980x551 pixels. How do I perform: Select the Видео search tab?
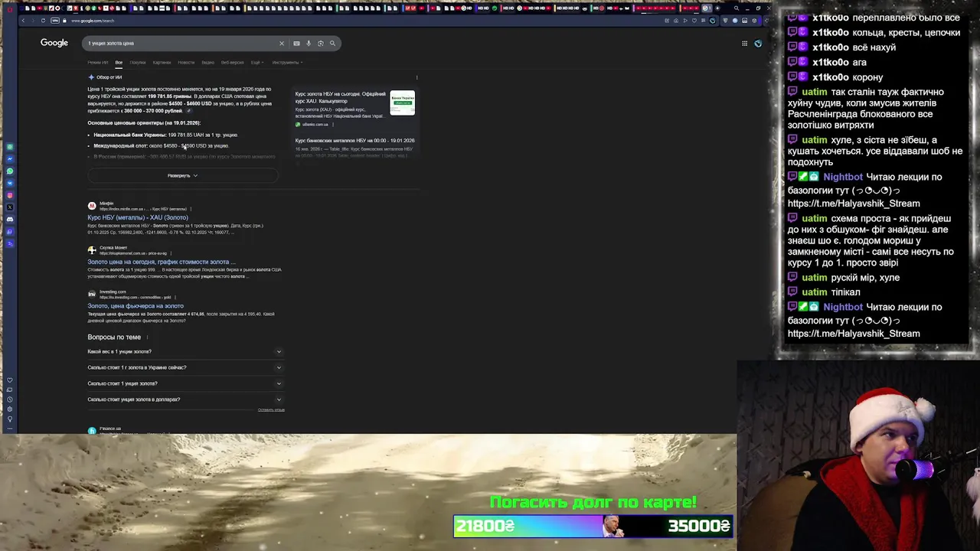207,63
